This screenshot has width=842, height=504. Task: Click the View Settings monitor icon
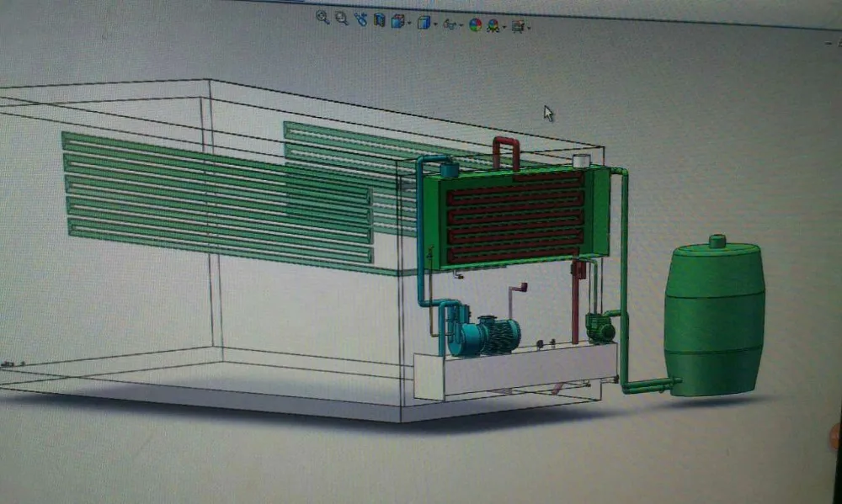click(518, 26)
